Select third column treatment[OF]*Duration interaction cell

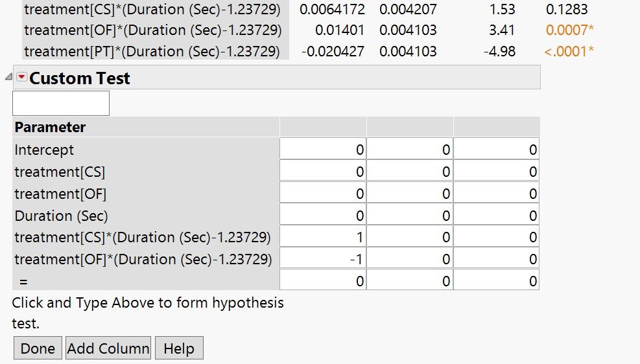496,259
